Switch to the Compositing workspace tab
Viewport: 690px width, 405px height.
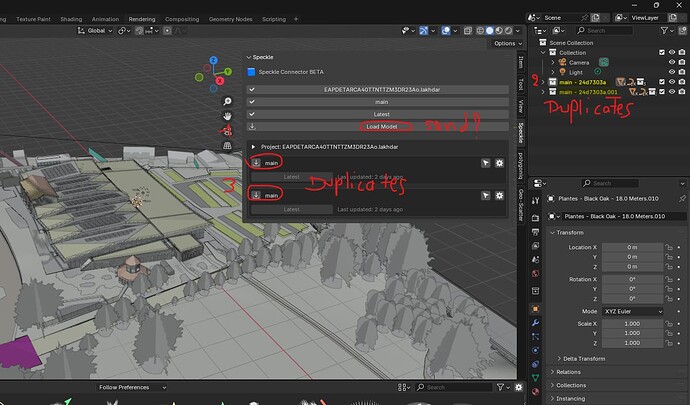click(x=182, y=19)
